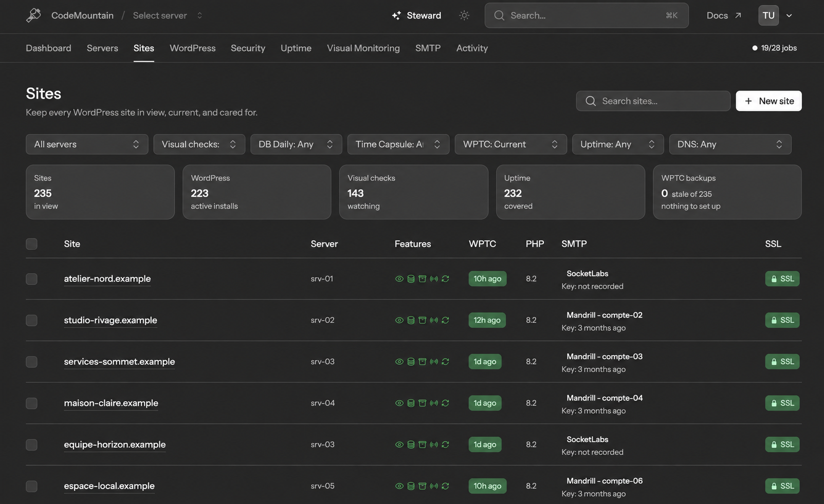
Task: Click the eye visual-check icon for atelier-nord.example
Action: (x=399, y=279)
